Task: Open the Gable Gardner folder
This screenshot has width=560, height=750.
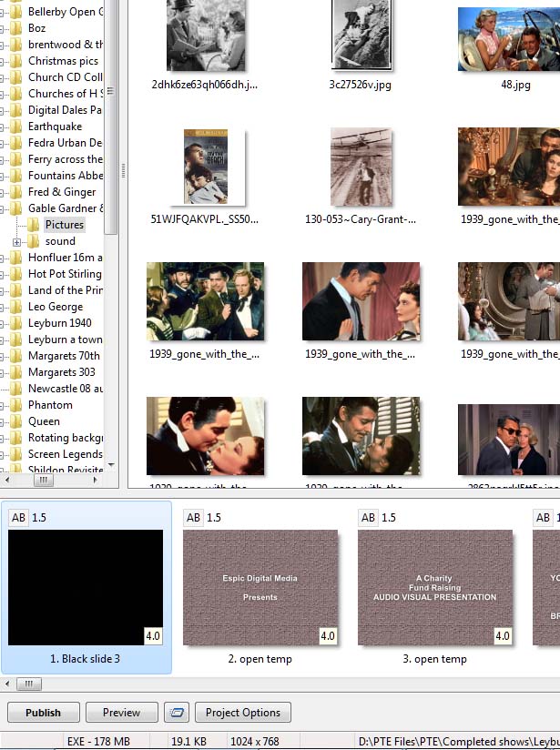Action: pos(66,208)
